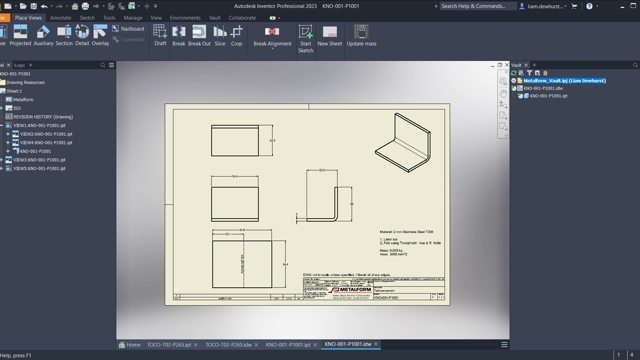Open the Tools ribbon tab
Viewport: 640px width, 360px height.
click(109, 18)
